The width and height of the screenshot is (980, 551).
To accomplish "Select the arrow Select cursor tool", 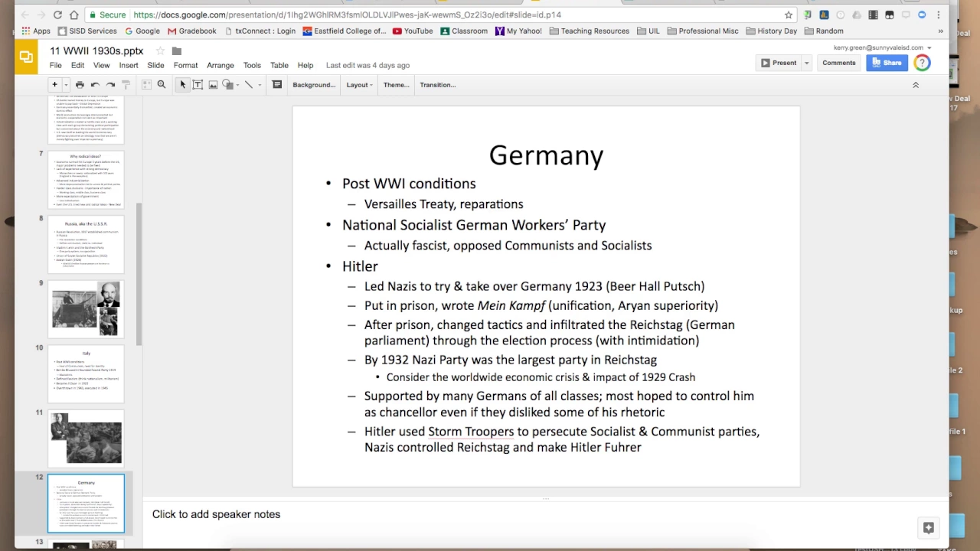I will point(182,85).
